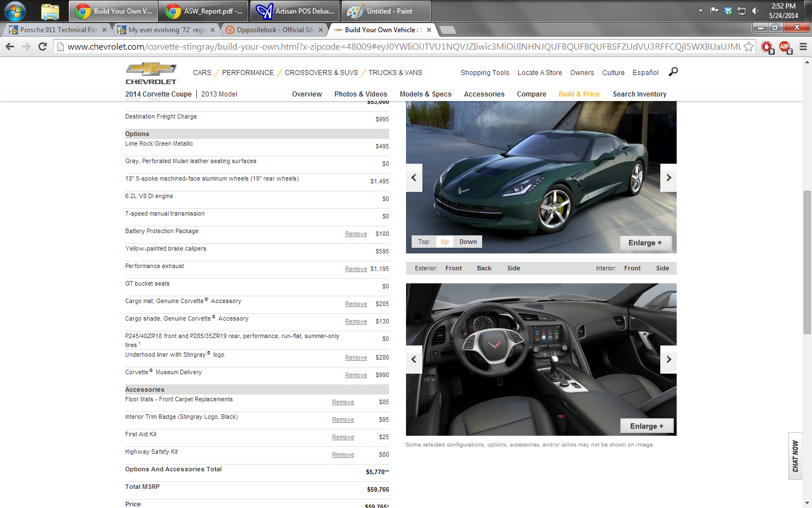Open Search Inventory section
This screenshot has height=508, width=812.
pos(639,94)
